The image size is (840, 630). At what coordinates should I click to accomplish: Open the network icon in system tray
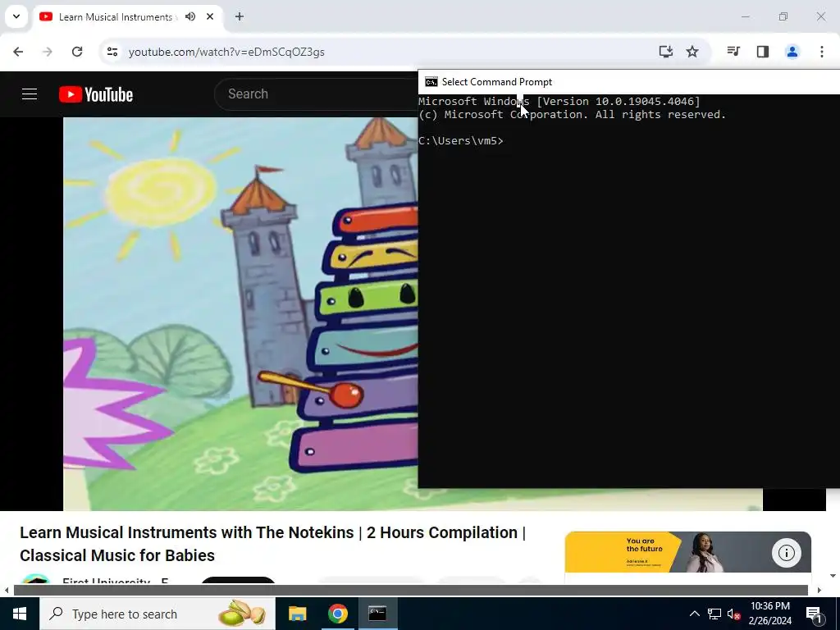pyautogui.click(x=714, y=614)
